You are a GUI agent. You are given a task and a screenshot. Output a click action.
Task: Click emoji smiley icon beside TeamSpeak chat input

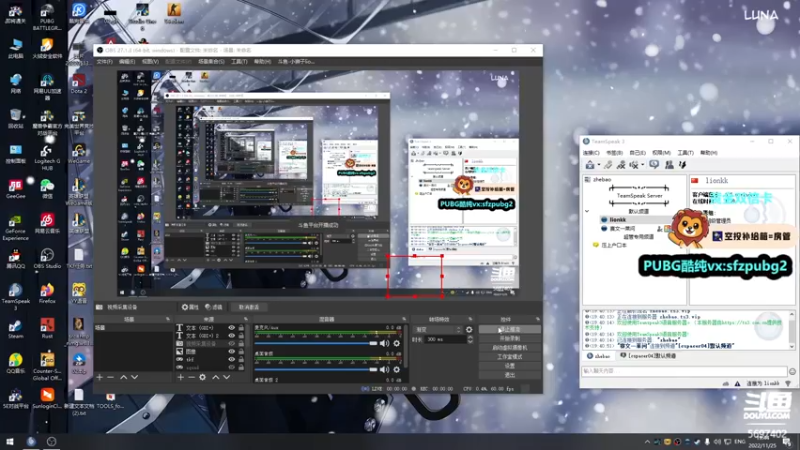click(x=792, y=371)
